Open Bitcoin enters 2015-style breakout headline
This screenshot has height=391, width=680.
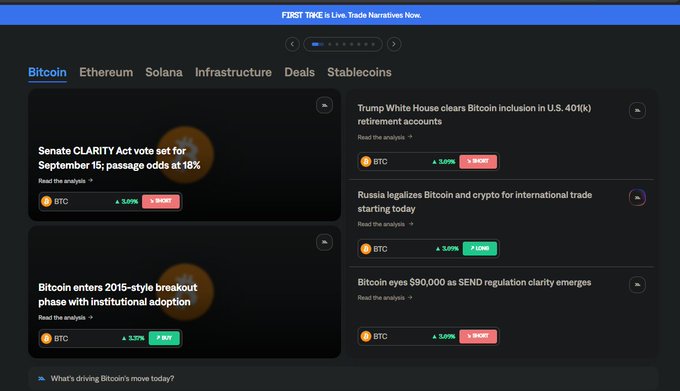tap(118, 294)
